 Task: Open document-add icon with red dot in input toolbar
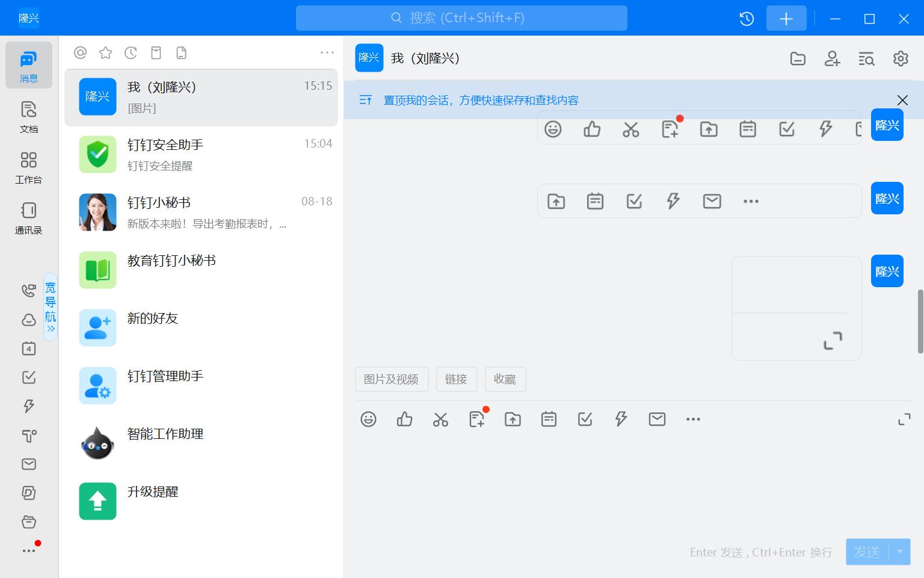[x=476, y=419]
